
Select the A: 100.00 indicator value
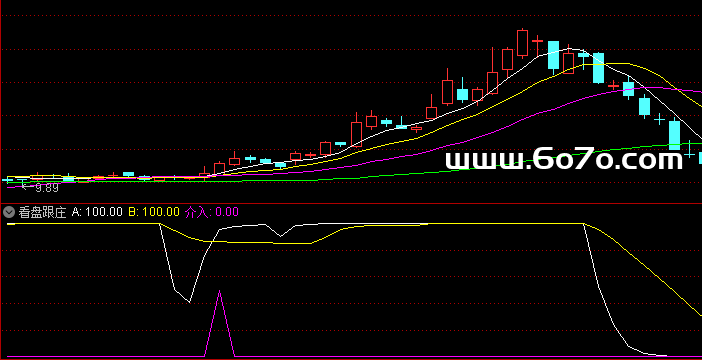point(97,212)
